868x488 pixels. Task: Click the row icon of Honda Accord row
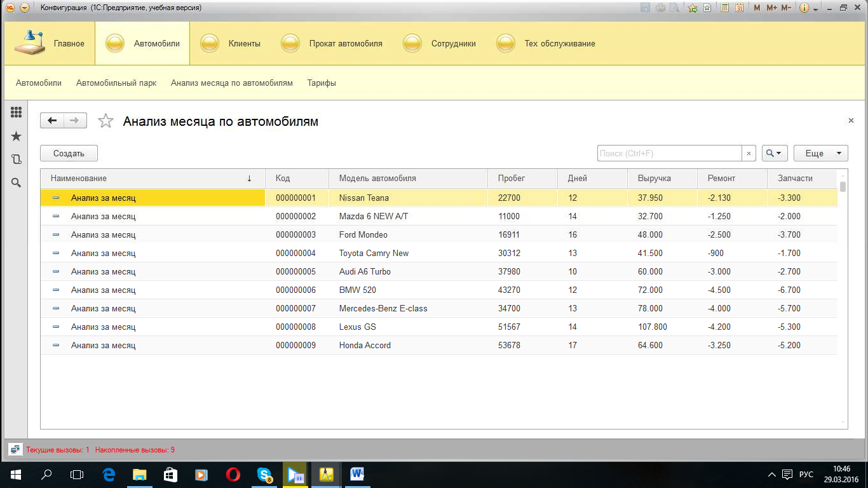click(56, 345)
